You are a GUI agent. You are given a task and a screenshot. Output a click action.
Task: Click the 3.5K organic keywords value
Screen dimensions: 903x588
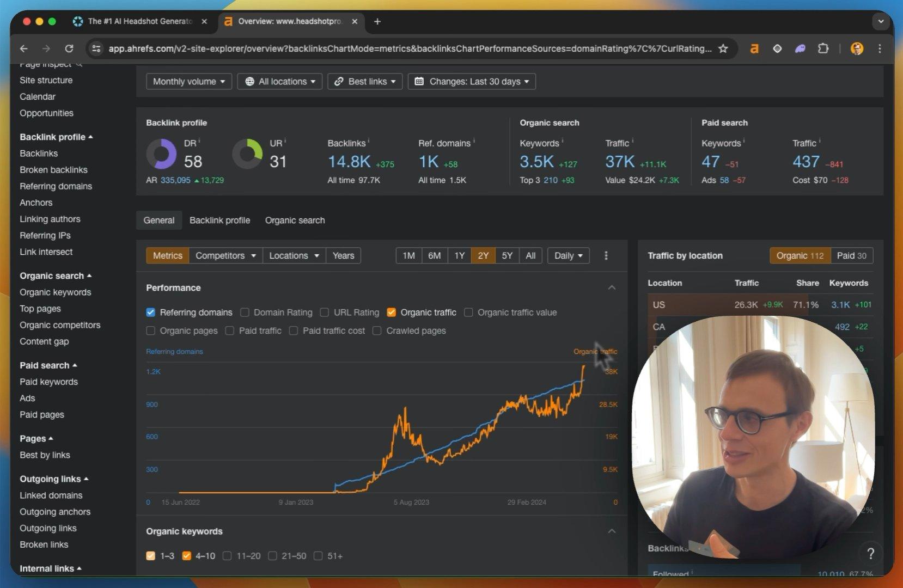click(x=536, y=162)
